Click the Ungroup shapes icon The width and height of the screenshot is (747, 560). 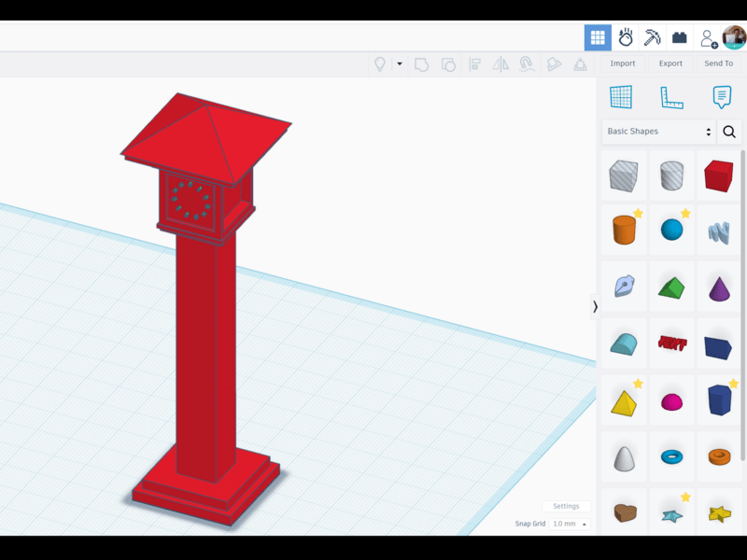coord(448,64)
